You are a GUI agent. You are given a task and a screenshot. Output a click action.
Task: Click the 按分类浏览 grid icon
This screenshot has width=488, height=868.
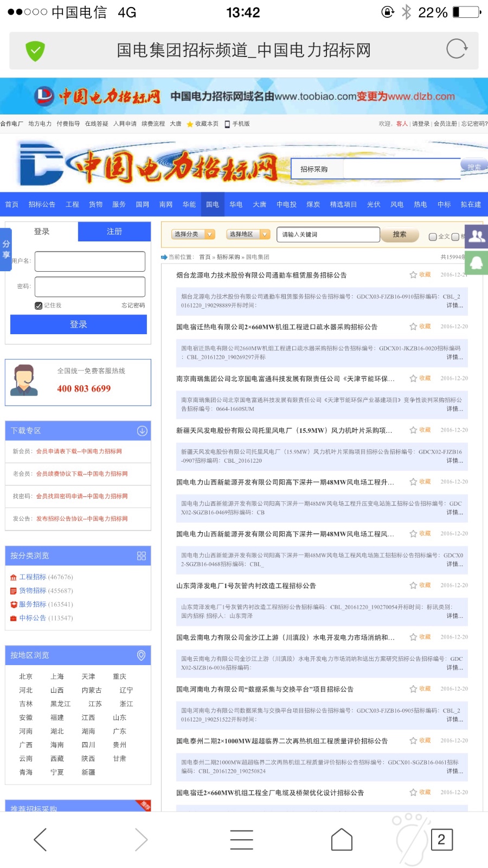click(142, 556)
